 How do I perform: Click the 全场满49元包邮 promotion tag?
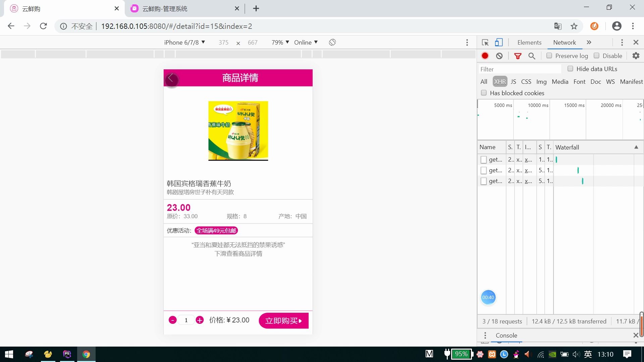click(x=216, y=230)
